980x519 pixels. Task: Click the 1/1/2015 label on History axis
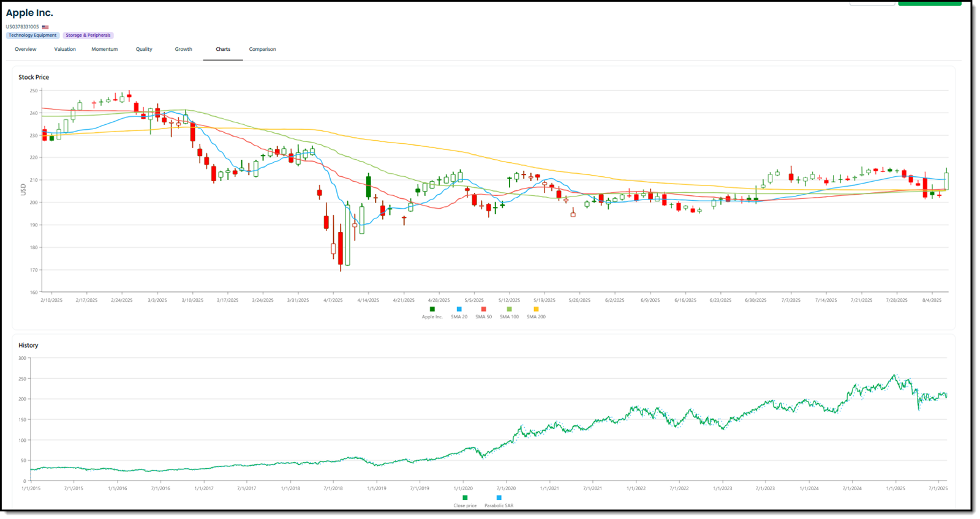[x=31, y=488]
